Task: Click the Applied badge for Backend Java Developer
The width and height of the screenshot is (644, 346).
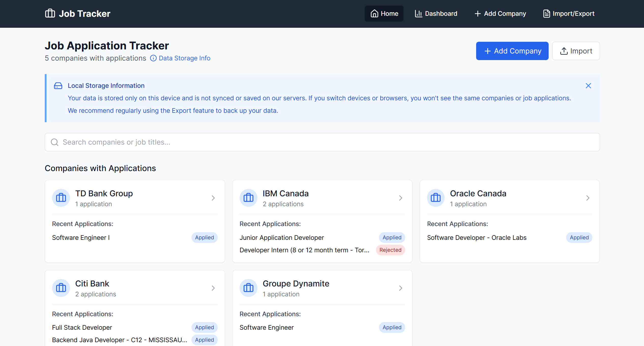Action: coord(204,340)
